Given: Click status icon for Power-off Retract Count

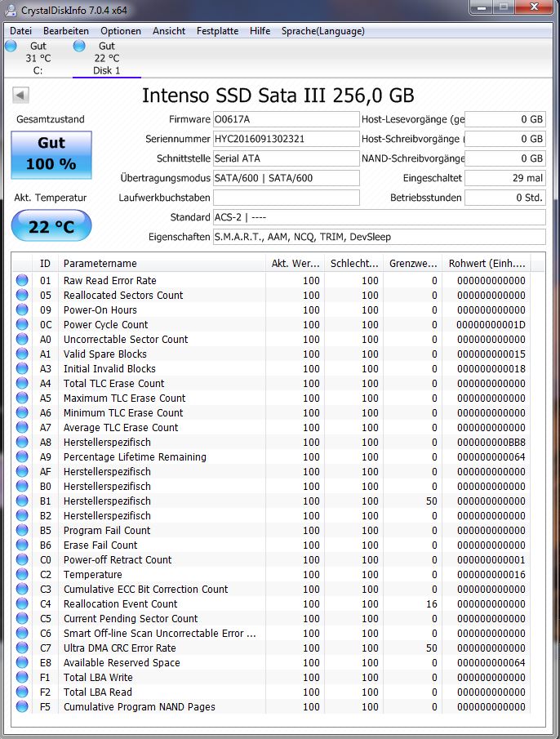Looking at the screenshot, I should pyautogui.click(x=22, y=559).
